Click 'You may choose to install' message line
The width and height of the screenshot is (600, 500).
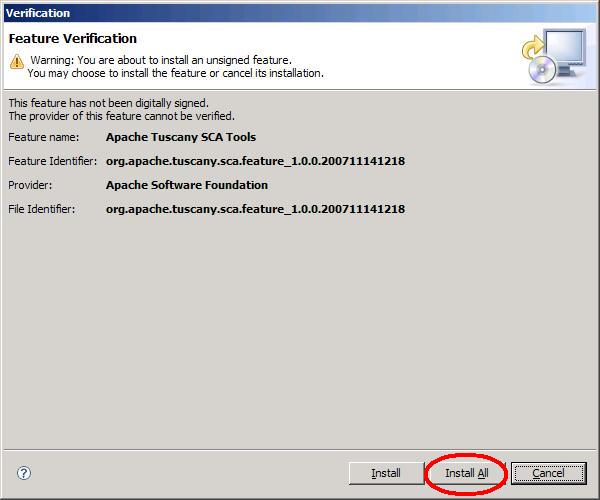176,73
